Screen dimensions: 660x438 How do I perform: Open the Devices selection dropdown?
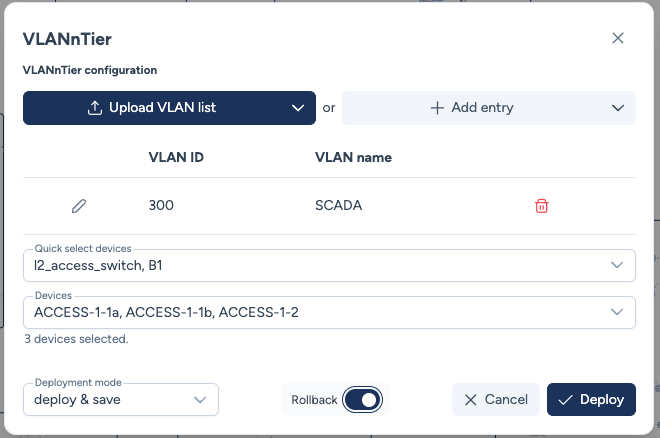[x=616, y=313]
